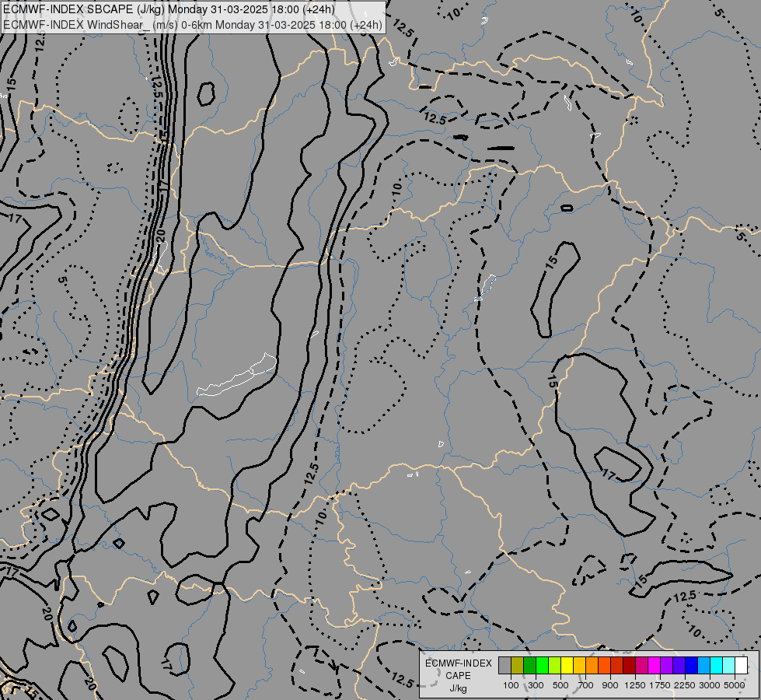Select the olive swatch above 100
Image resolution: width=761 pixels, height=700 pixels.
click(518, 665)
